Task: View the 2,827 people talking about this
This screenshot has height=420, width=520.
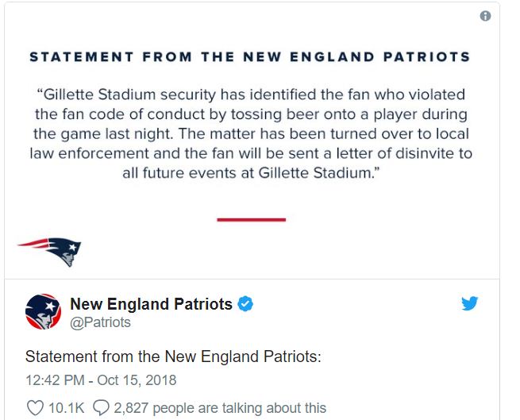Action: tap(220, 408)
